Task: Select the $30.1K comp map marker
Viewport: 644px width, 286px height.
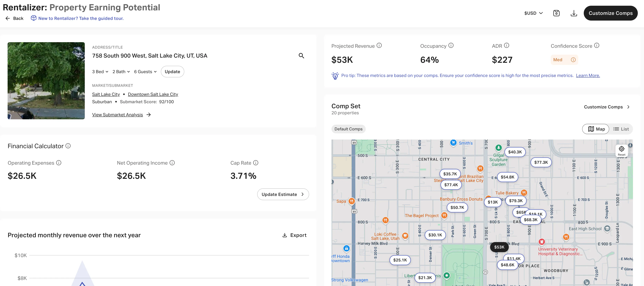Action: tap(435, 235)
